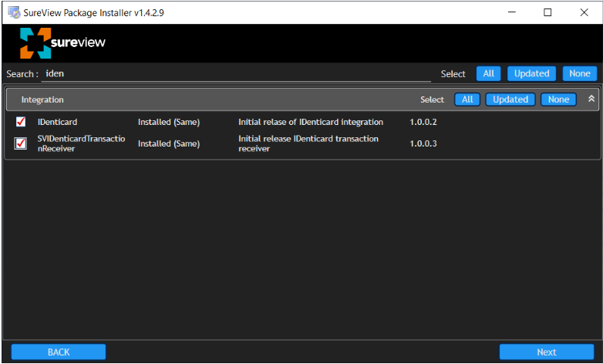Select None in the Integration section
The width and height of the screenshot is (603, 364).
pyautogui.click(x=558, y=99)
